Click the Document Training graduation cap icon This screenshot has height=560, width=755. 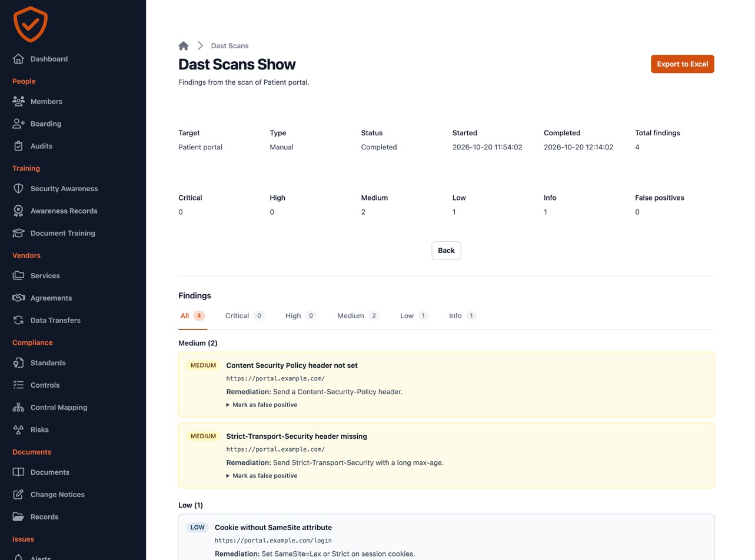click(x=18, y=233)
